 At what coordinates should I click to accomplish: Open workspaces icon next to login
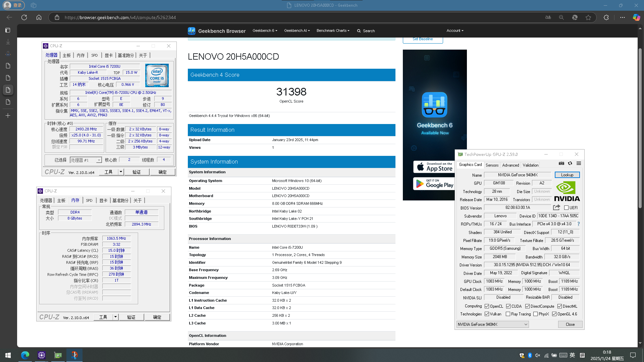(x=34, y=5)
